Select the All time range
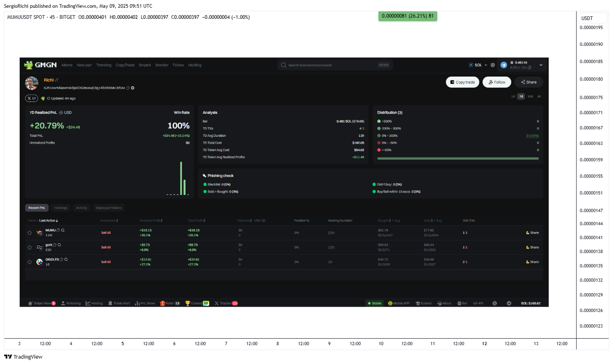The height and width of the screenshot is (364, 613). (539, 97)
